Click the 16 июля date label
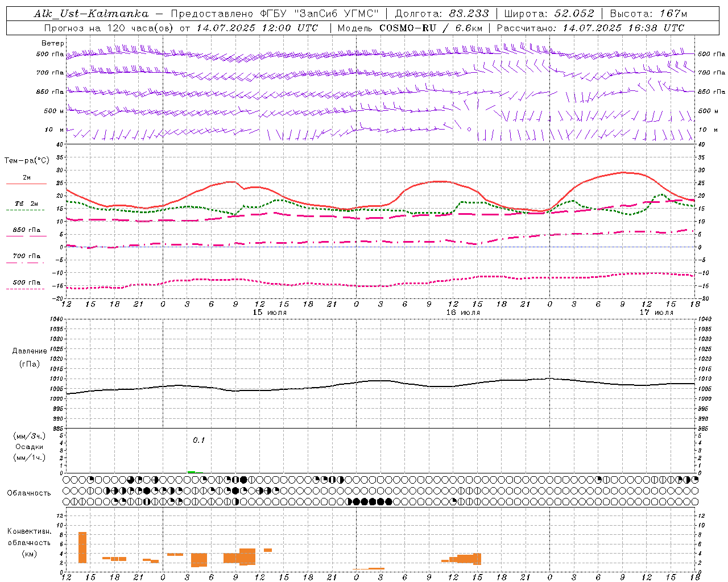 tap(463, 313)
